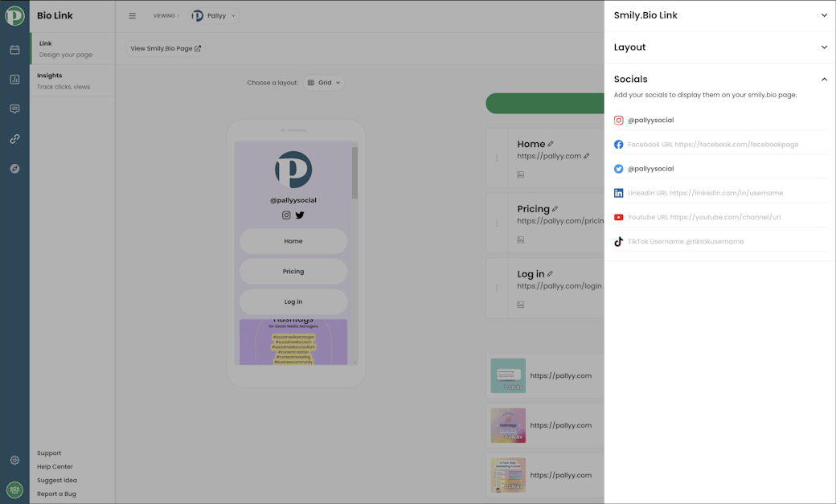
Task: Open the Help Center link
Action: click(x=54, y=466)
